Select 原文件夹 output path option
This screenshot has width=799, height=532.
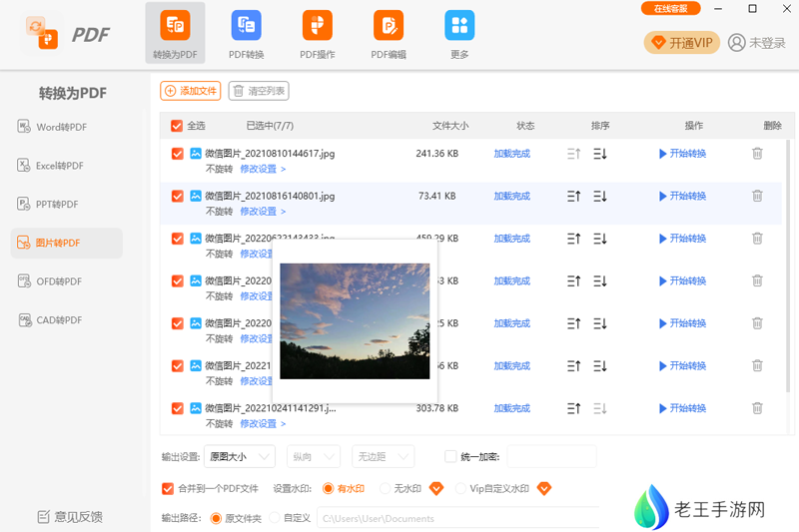(x=216, y=518)
